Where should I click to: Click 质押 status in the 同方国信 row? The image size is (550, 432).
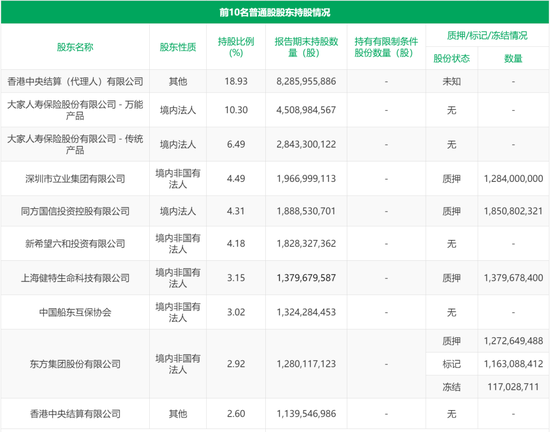coord(451,211)
